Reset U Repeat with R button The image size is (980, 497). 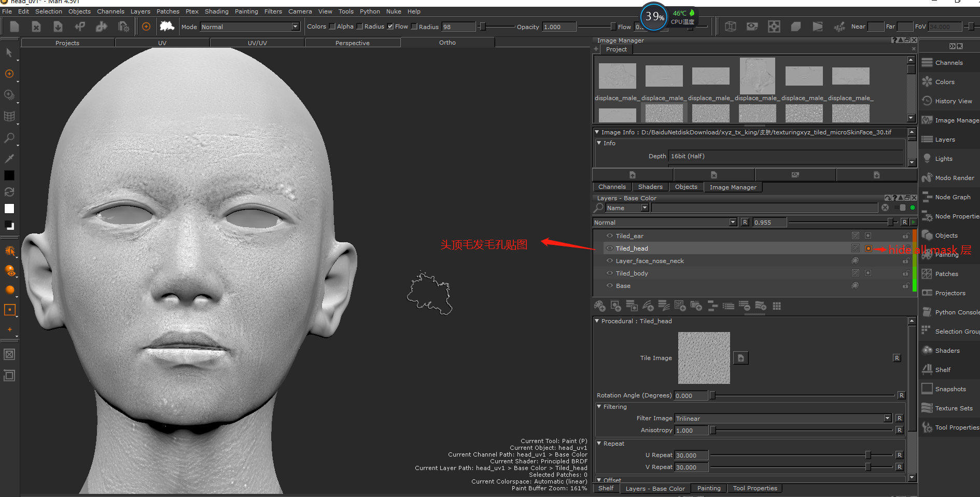pos(899,455)
